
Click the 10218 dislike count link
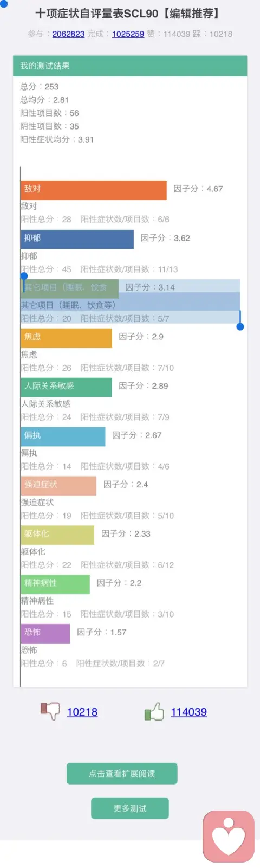tap(82, 712)
